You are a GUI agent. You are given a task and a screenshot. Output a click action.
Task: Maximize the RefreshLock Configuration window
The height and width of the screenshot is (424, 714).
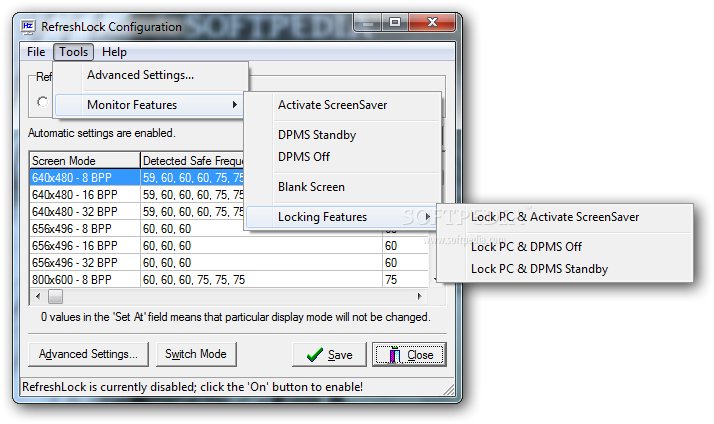pyautogui.click(x=395, y=22)
